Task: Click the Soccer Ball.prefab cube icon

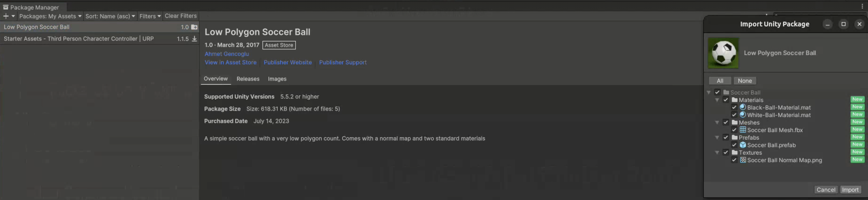Action: [x=743, y=145]
